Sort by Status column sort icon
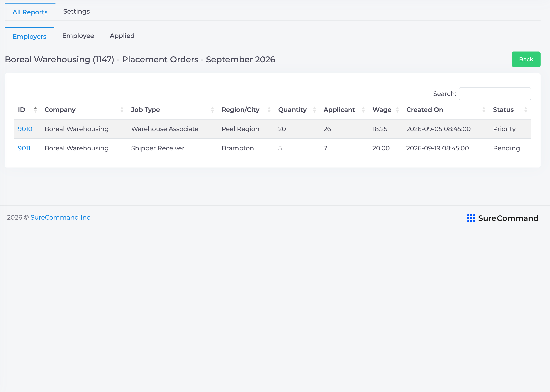 pos(526,110)
